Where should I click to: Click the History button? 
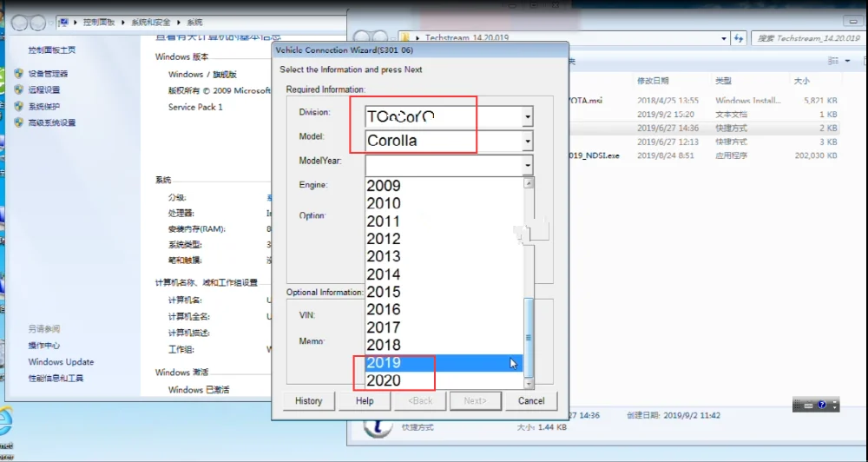(x=309, y=401)
